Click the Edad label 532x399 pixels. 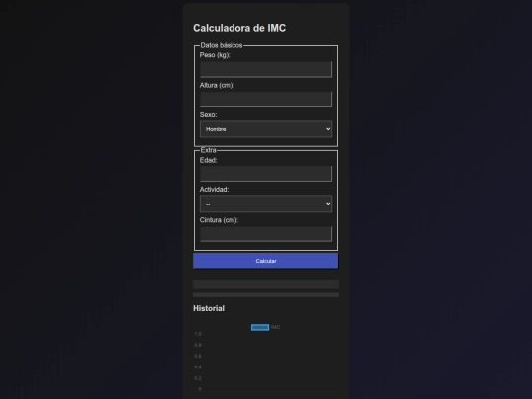pyautogui.click(x=208, y=160)
